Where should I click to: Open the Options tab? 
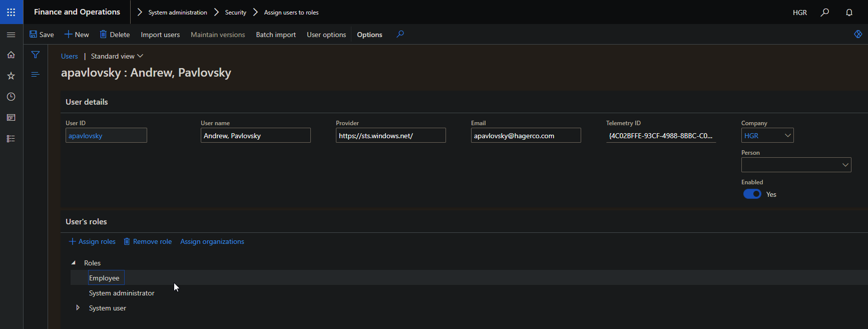(x=369, y=35)
